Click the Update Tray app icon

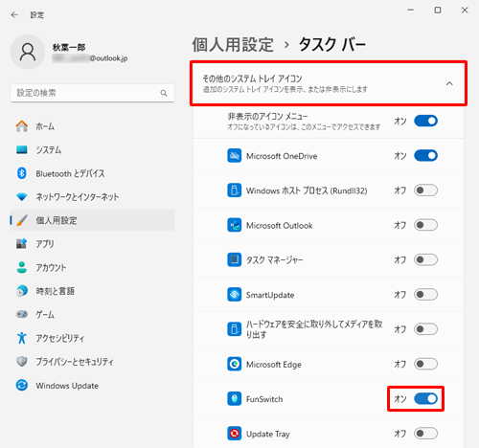(234, 434)
